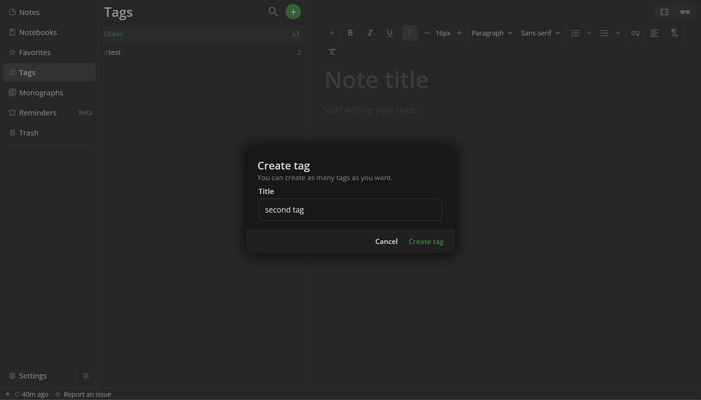Select Tags in the sidebar
Viewport: 701px width, 400px height.
49,72
